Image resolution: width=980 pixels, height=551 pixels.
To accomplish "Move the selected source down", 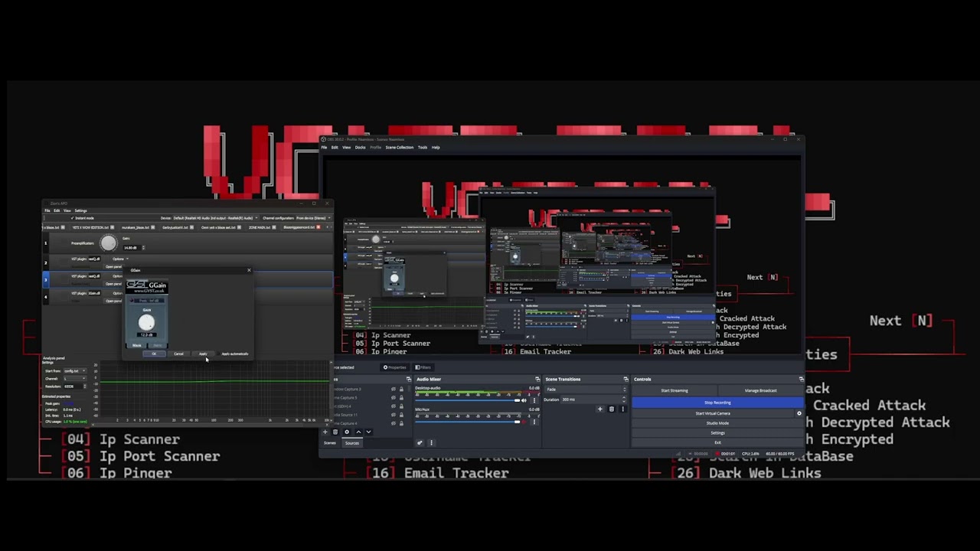I will [368, 432].
